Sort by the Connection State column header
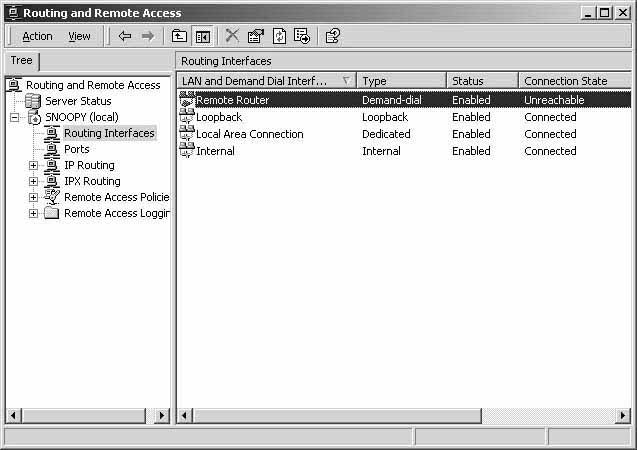 565,81
